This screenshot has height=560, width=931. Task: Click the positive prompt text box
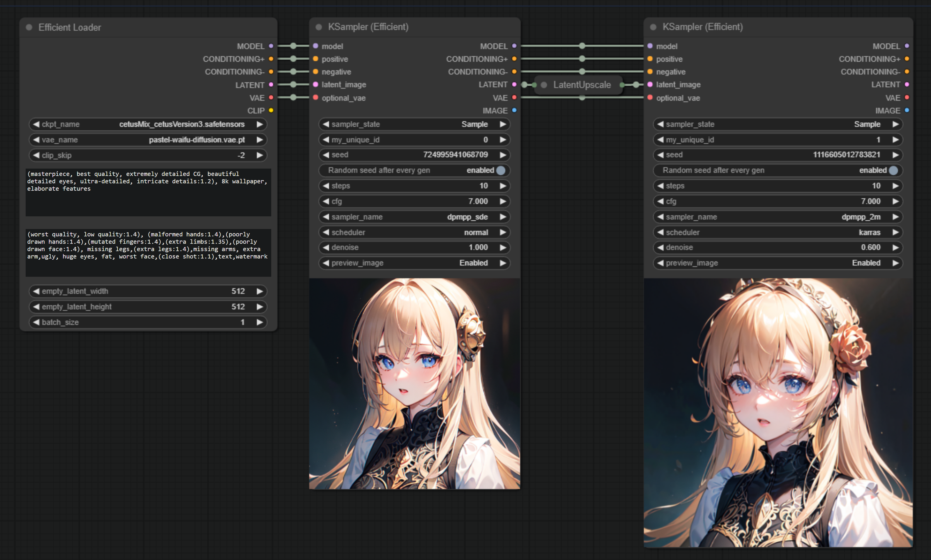[148, 192]
